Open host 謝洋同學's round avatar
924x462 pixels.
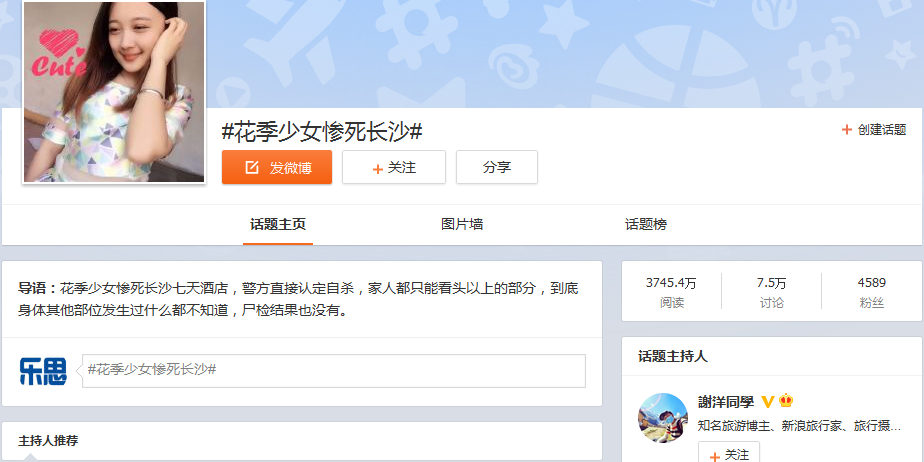(663, 418)
